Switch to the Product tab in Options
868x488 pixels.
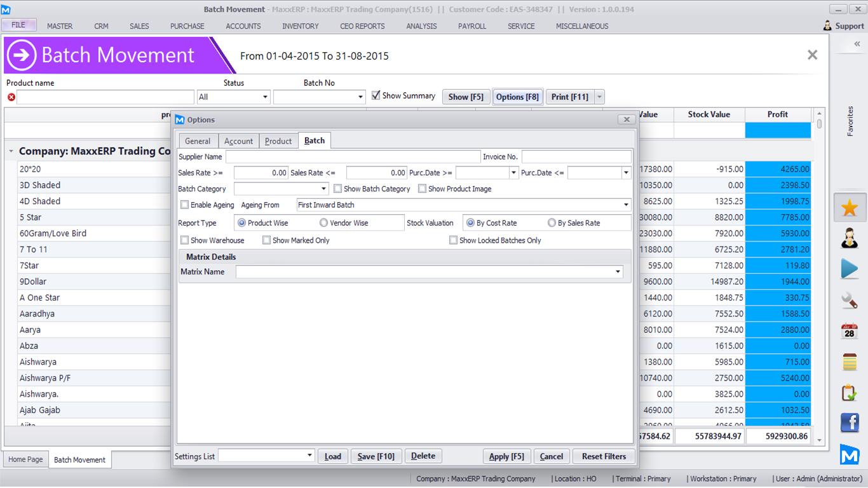[278, 141]
